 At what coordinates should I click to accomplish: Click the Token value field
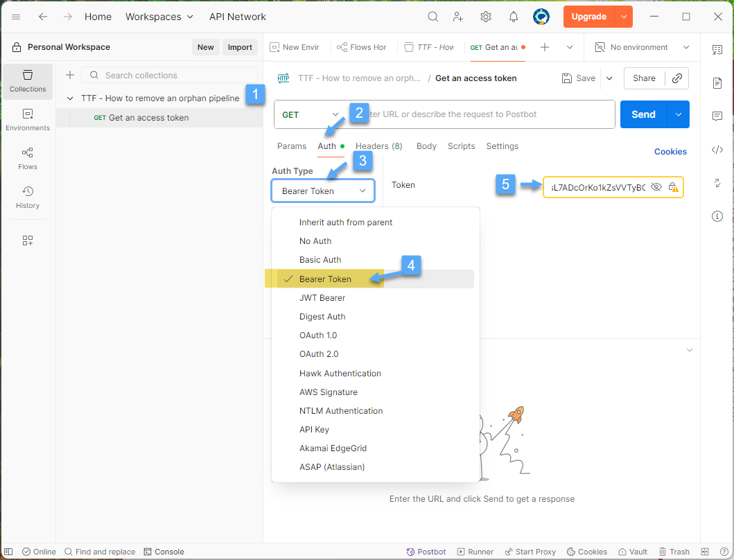598,187
